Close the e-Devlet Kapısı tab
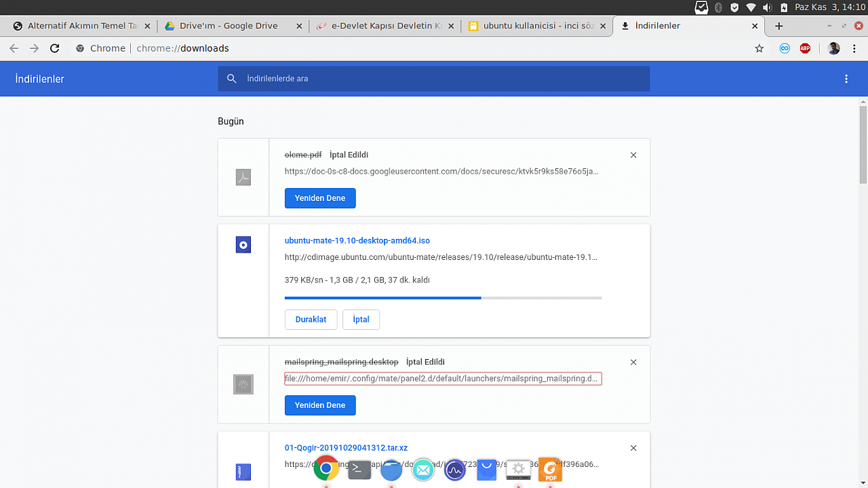 point(451,26)
